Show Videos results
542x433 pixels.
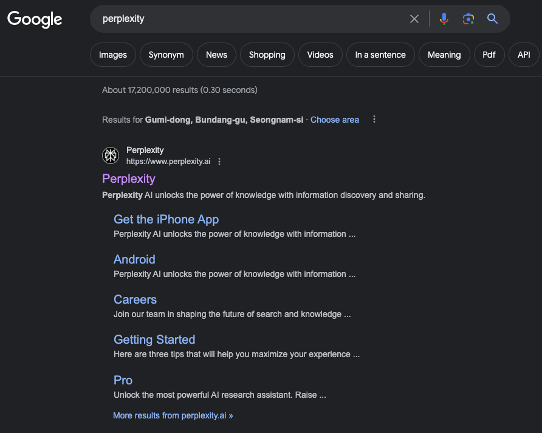pyautogui.click(x=320, y=55)
